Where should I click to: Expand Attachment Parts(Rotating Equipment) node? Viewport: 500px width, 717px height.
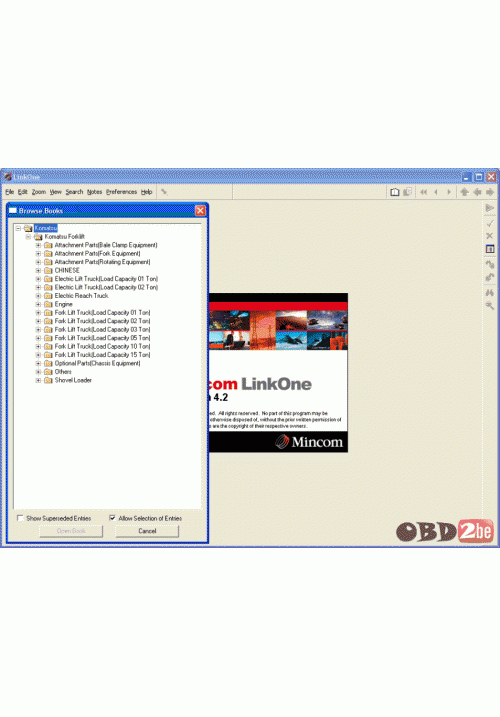38,262
